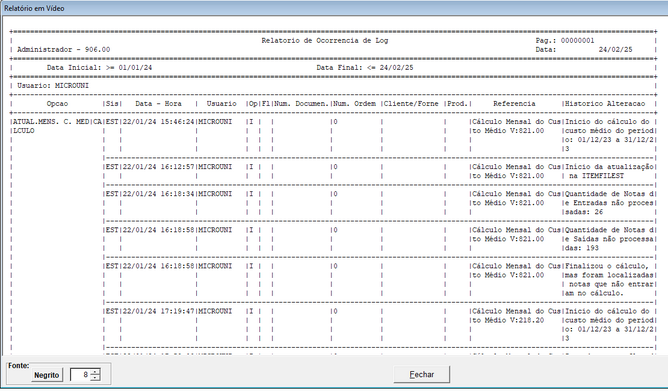Select the 'Num. Documen.' column header
Image resolution: width=668 pixels, height=391 pixels.
[x=302, y=104]
